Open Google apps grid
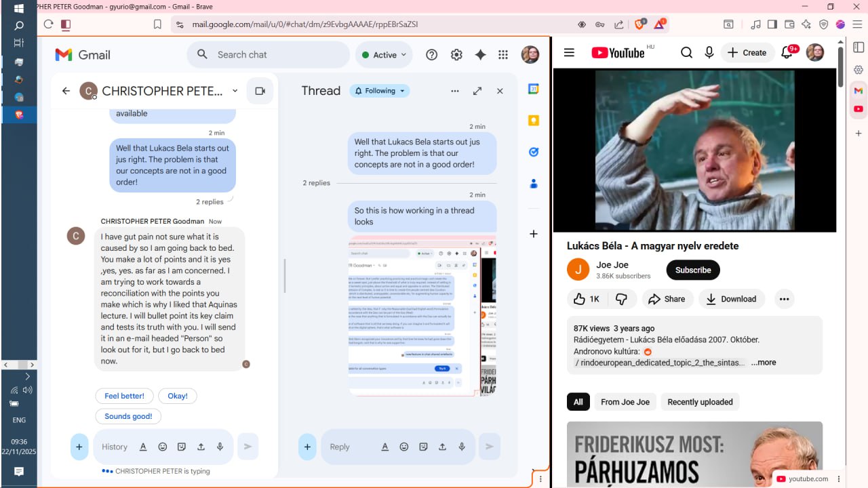 click(x=503, y=55)
